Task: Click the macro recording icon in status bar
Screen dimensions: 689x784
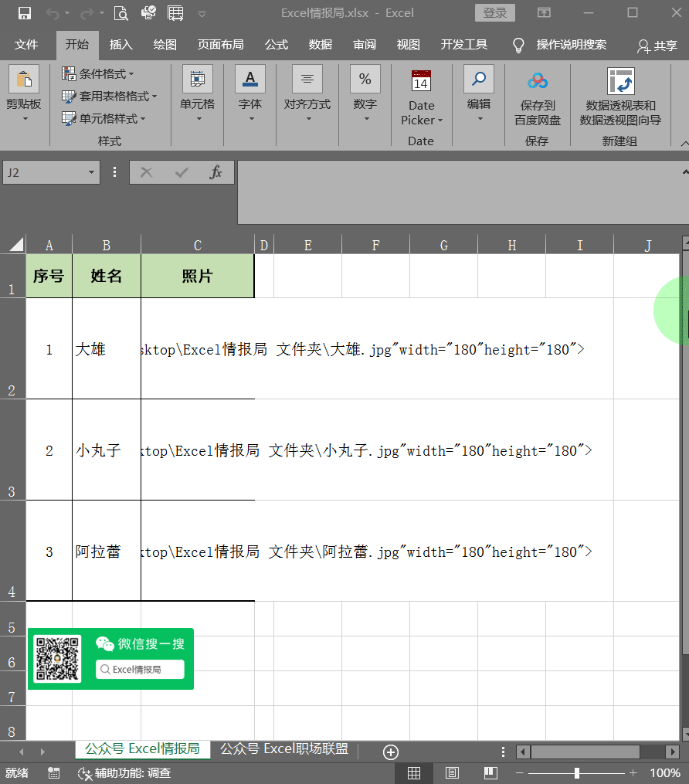Action: click(53, 773)
